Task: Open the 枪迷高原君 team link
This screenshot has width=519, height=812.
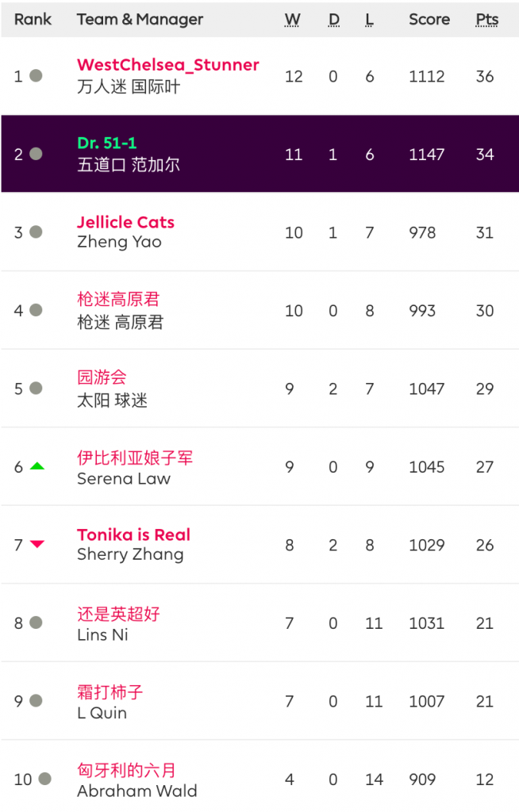Action: [118, 299]
